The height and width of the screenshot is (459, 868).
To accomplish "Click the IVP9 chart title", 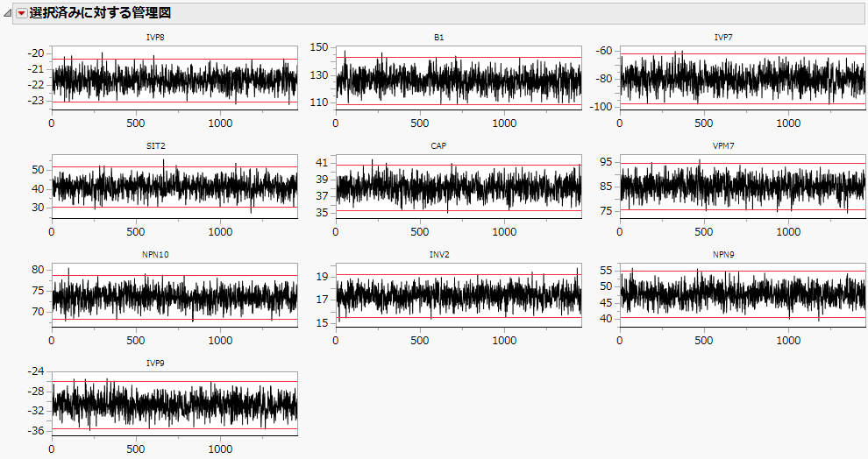I will coord(155,364).
